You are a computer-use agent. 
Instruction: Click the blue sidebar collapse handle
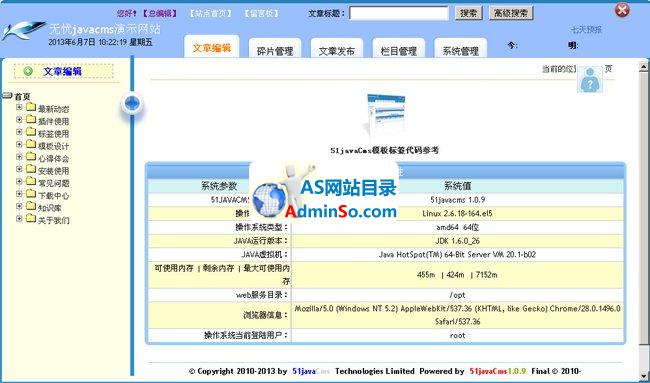coord(132,103)
